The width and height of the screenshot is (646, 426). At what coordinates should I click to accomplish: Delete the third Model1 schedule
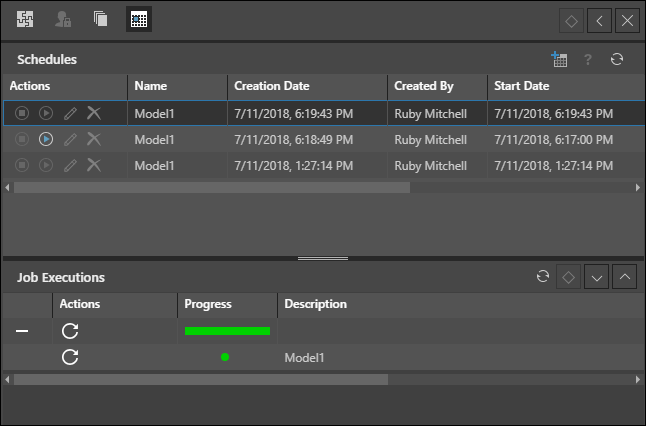pyautogui.click(x=94, y=165)
